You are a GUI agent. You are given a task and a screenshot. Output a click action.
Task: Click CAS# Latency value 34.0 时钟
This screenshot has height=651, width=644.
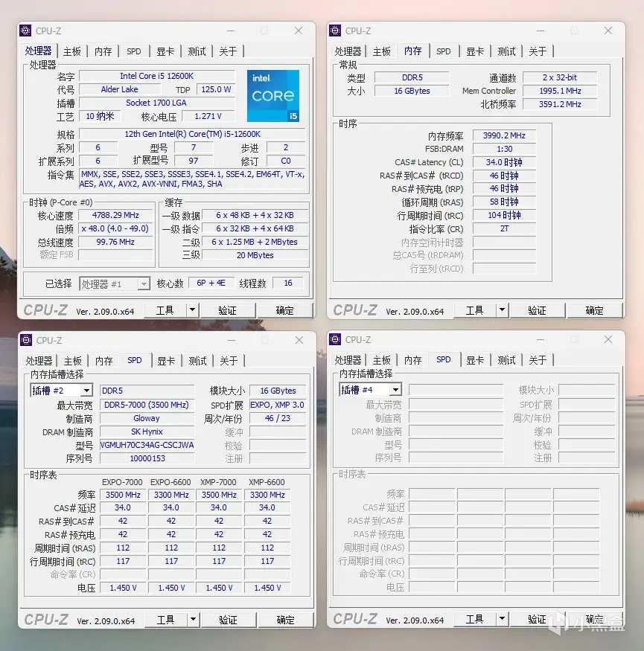[x=504, y=162]
